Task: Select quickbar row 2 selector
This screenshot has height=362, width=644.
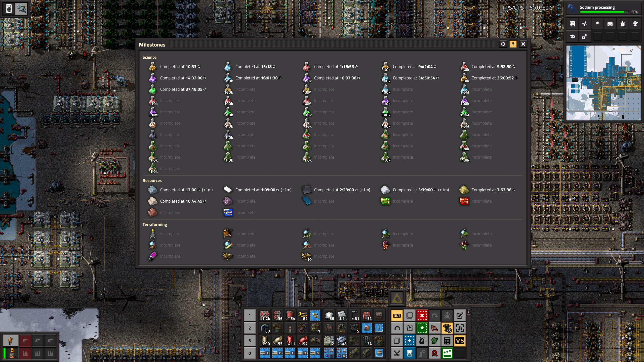Action: tap(250, 328)
